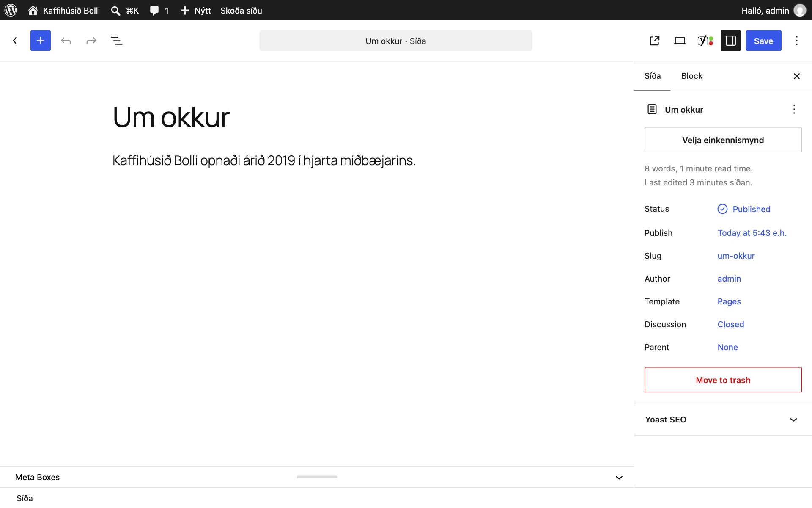
Task: Change the Pages template
Action: tap(729, 301)
